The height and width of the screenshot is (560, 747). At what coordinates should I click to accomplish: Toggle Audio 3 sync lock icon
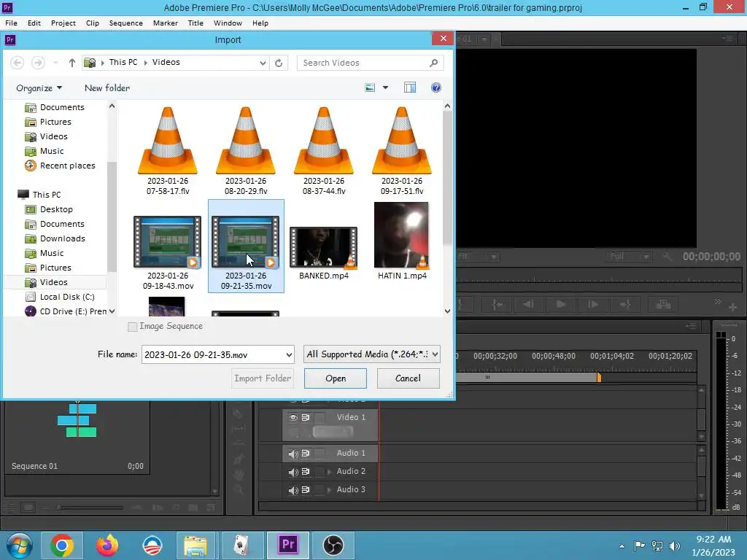coord(306,489)
